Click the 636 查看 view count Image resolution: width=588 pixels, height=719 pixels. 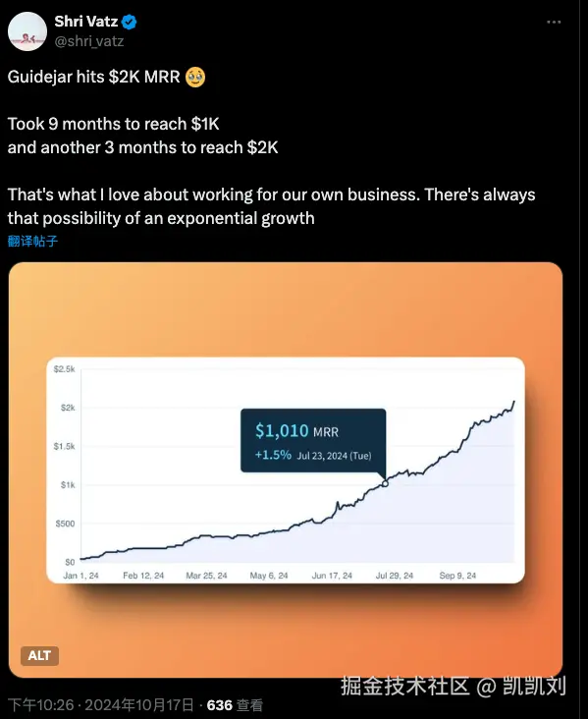tap(235, 704)
